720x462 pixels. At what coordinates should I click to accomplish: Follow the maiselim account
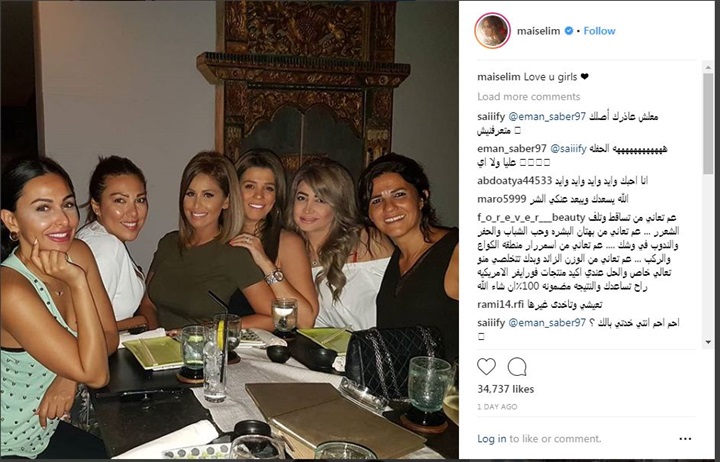599,31
